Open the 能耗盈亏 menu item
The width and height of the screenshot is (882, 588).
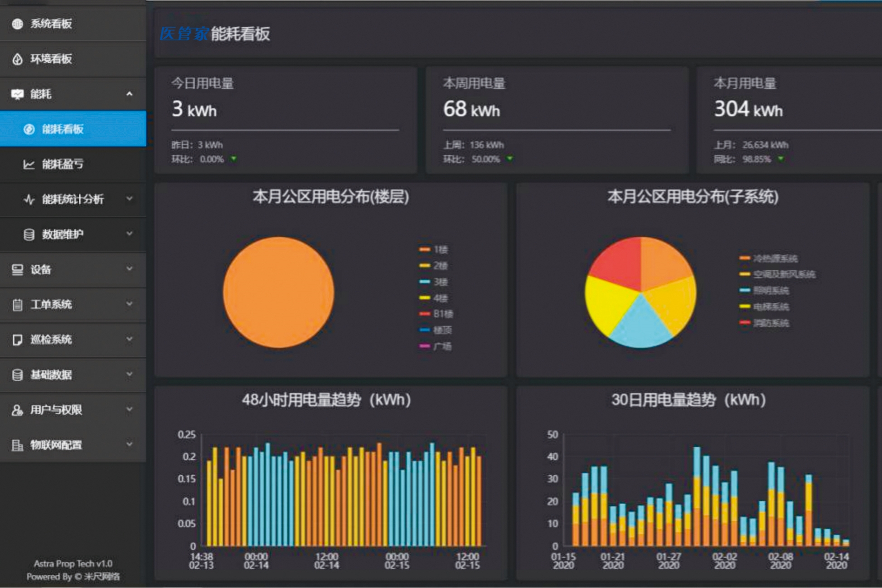coord(63,164)
